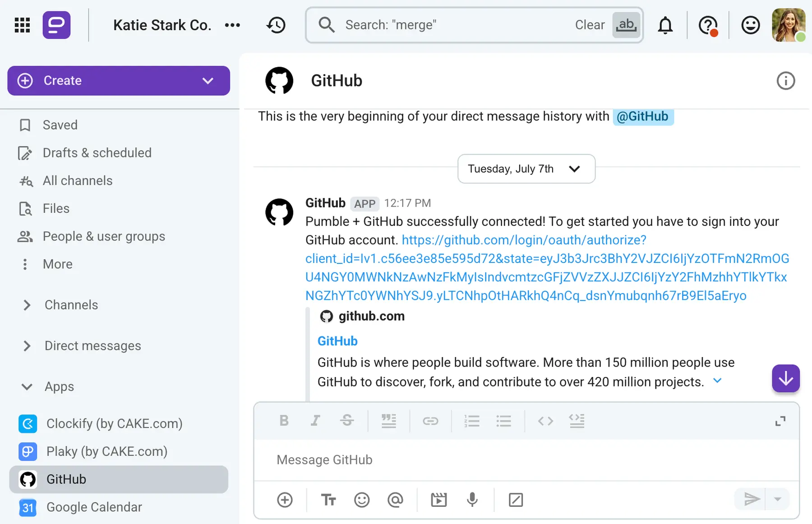Insert a hyperlink
Viewport: 812px width, 524px height.
coord(430,421)
